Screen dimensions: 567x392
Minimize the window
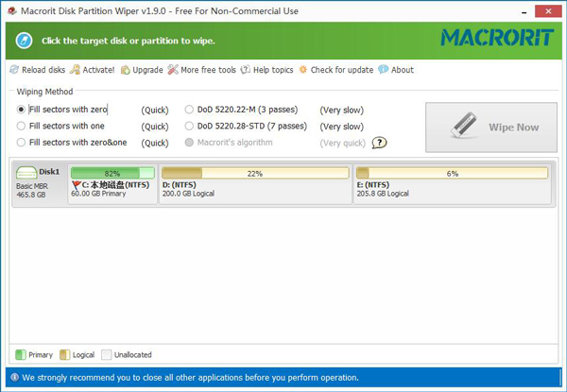[x=524, y=11]
